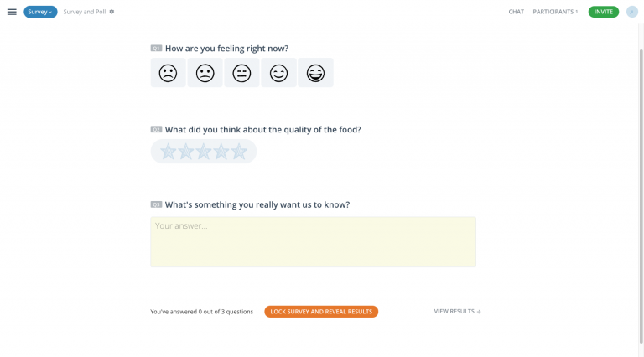This screenshot has width=644, height=357.
Task: Rate the food two stars
Action: coord(185,152)
